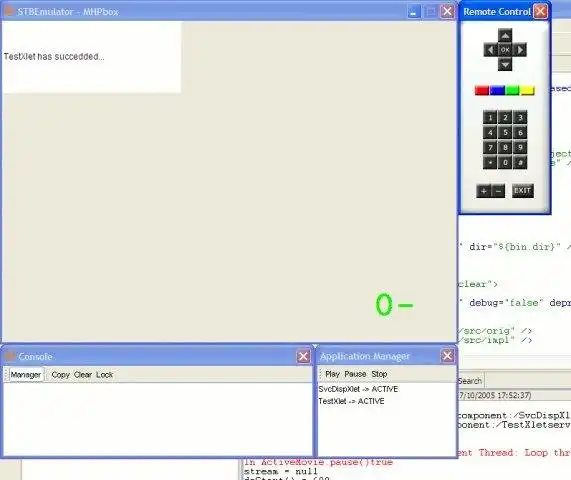
Task: Click the Console output text area
Action: click(x=158, y=419)
